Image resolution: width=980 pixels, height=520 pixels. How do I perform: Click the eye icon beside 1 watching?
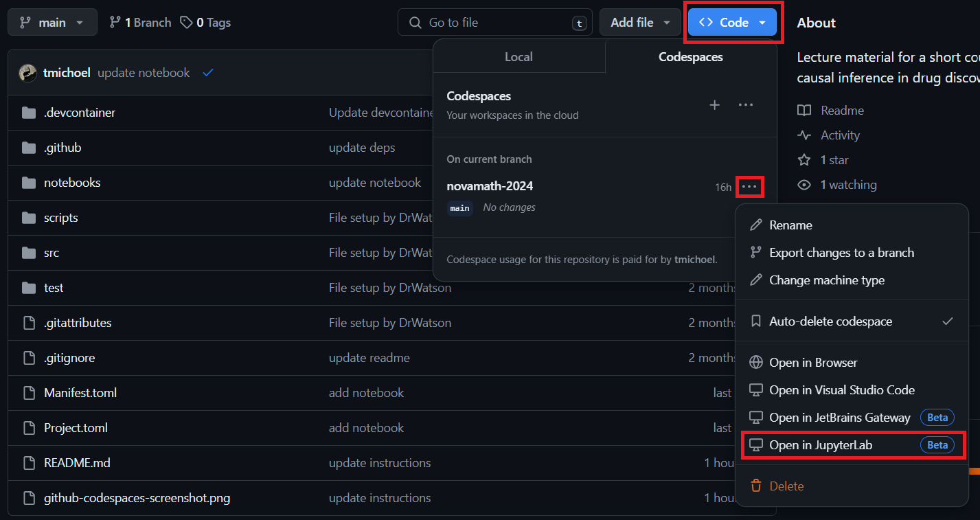click(804, 185)
